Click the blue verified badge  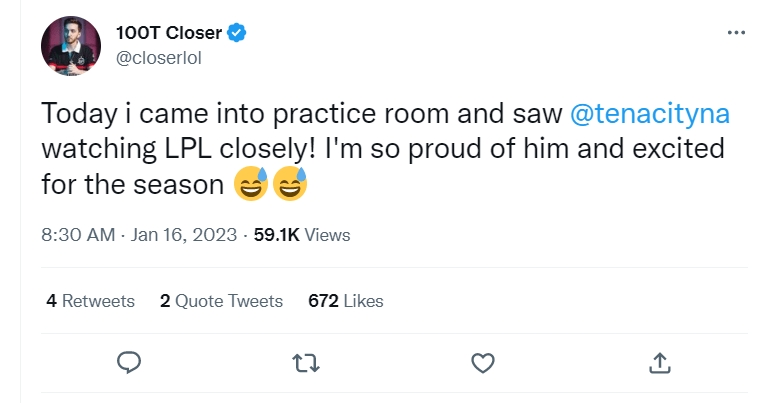tap(238, 32)
